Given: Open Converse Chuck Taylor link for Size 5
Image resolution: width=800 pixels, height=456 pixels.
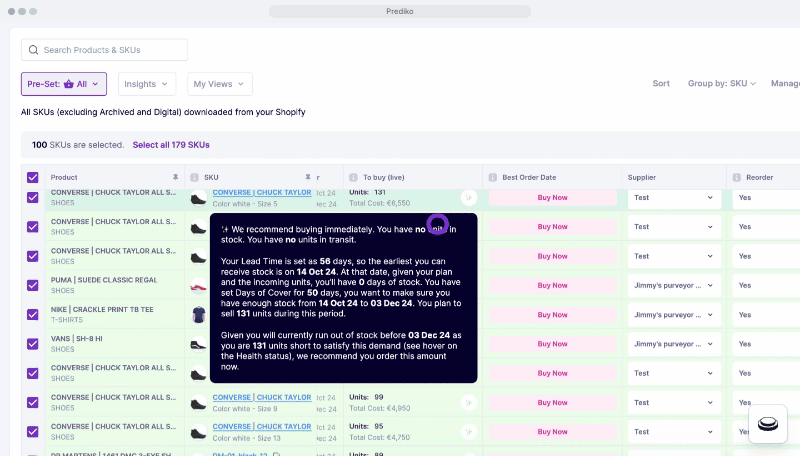Looking at the screenshot, I should click(262, 193).
